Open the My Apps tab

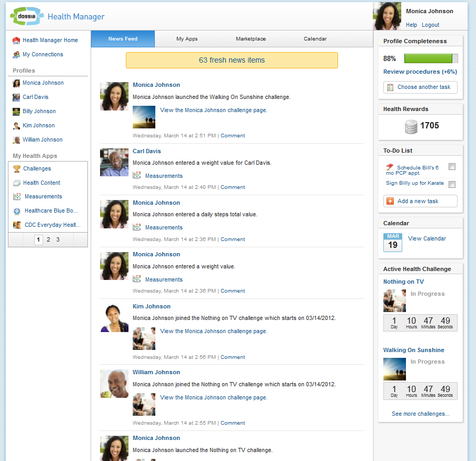[187, 39]
